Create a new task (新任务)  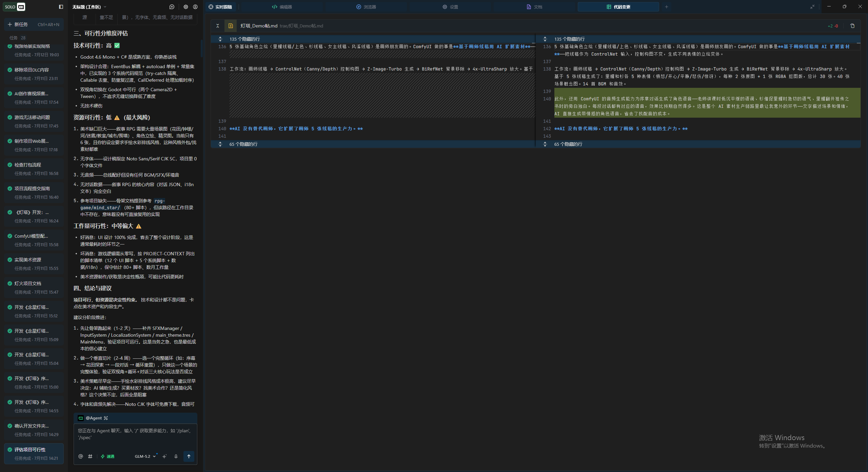[x=34, y=24]
